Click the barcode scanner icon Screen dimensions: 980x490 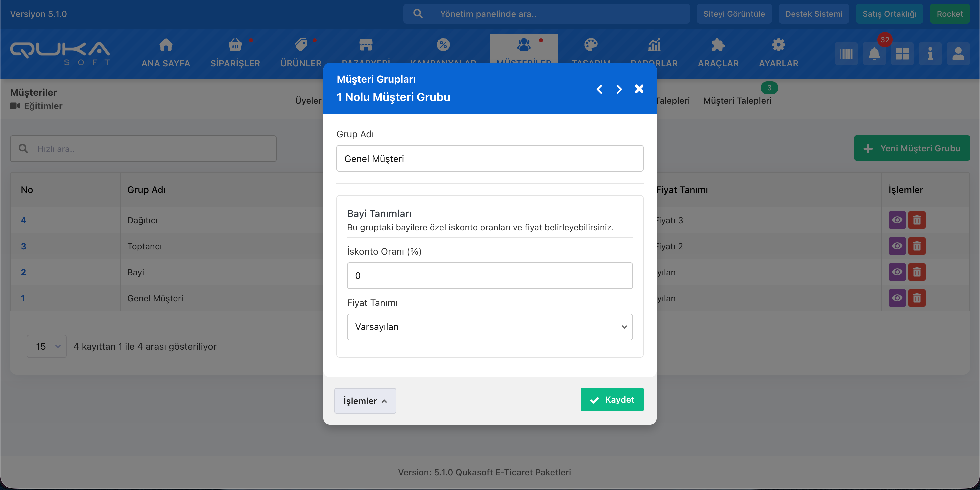tap(846, 54)
